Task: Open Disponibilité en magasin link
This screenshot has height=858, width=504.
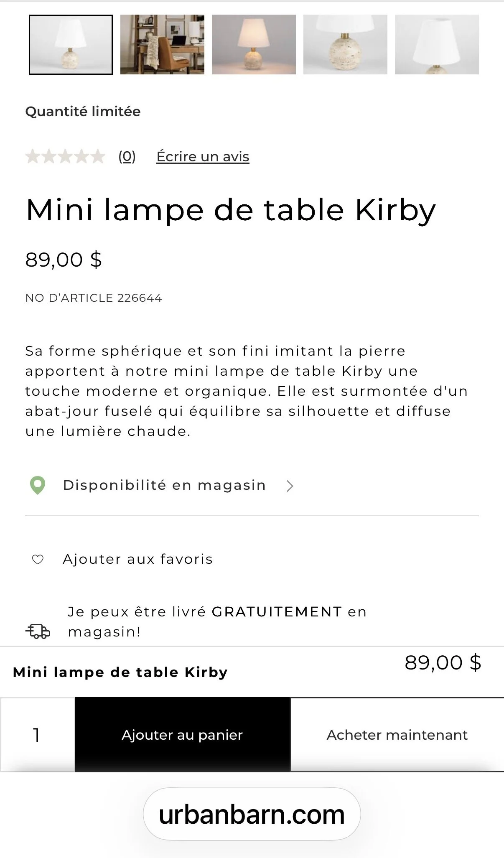Action: [x=164, y=485]
